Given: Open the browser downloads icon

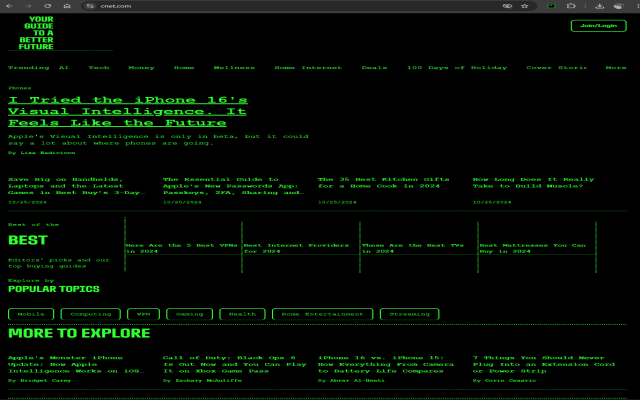Looking at the screenshot, I should click(599, 6).
